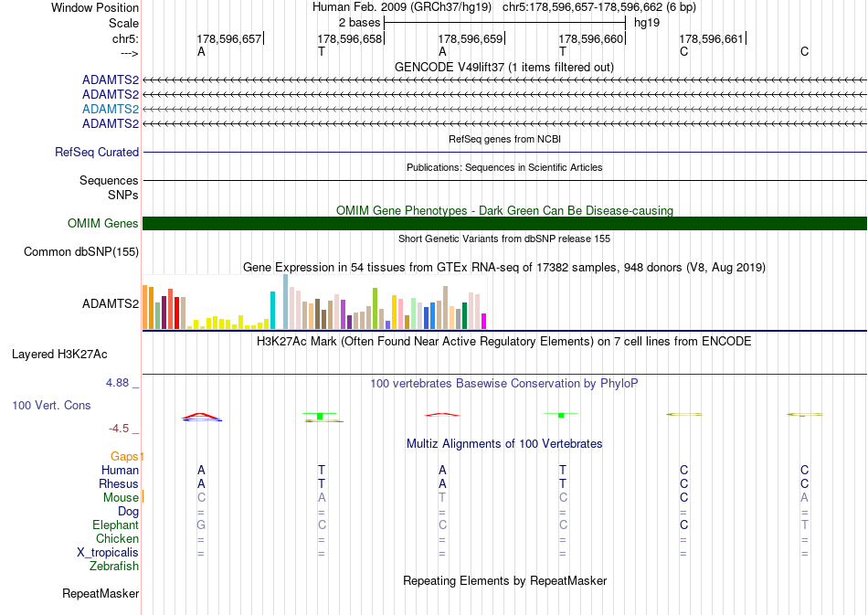Click the Zebrafish species label

coord(114,567)
